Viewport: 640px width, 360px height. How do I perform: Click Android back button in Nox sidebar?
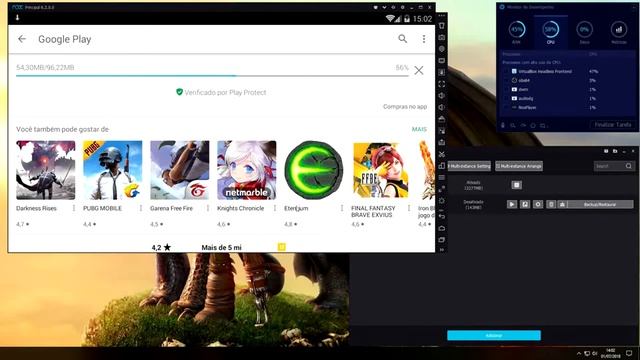click(442, 216)
